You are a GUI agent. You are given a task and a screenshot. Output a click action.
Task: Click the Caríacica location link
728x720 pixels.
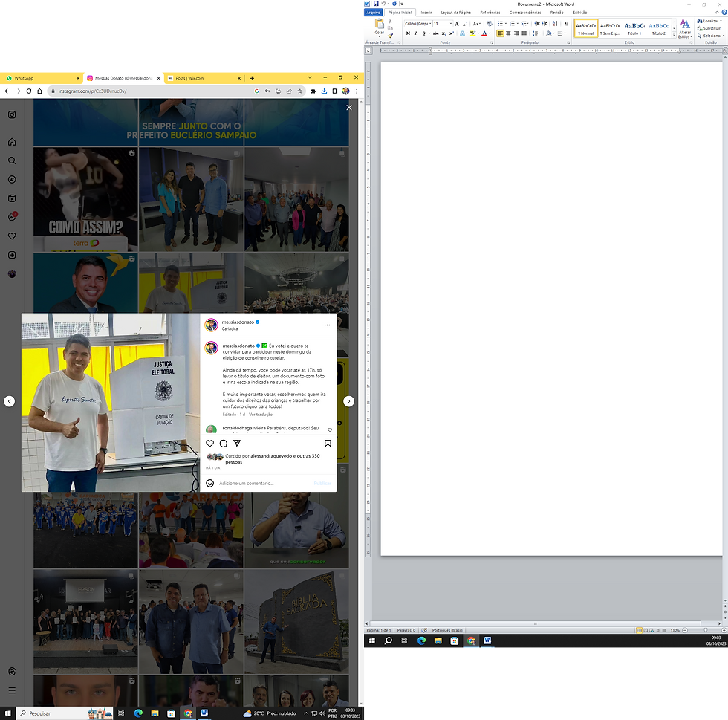[230, 329]
